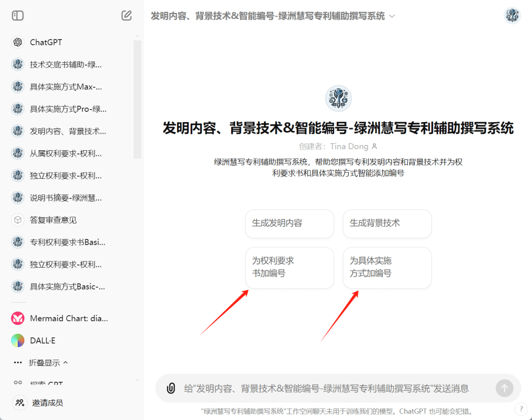This screenshot has height=420, width=532.
Task: Open the user profile avatar
Action: click(512, 16)
